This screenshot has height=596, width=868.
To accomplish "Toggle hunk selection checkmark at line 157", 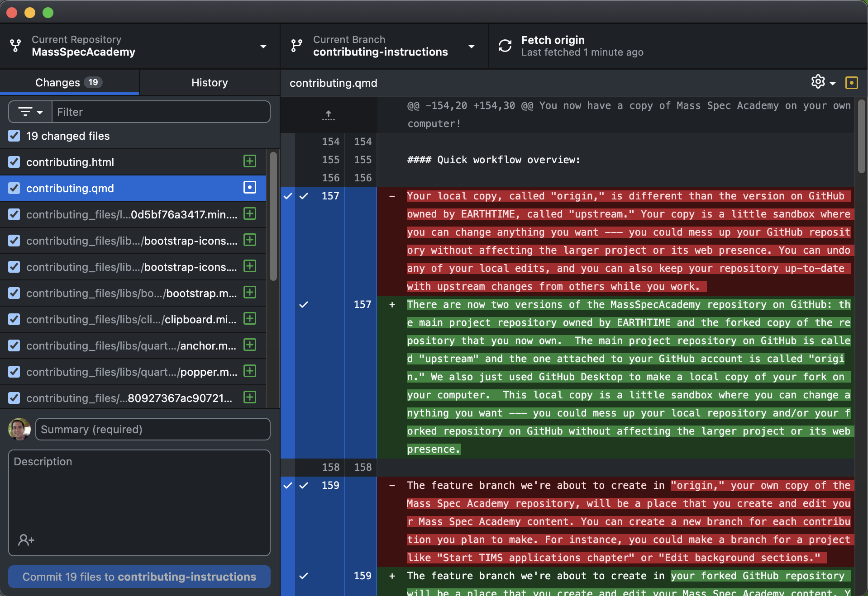I will point(288,196).
